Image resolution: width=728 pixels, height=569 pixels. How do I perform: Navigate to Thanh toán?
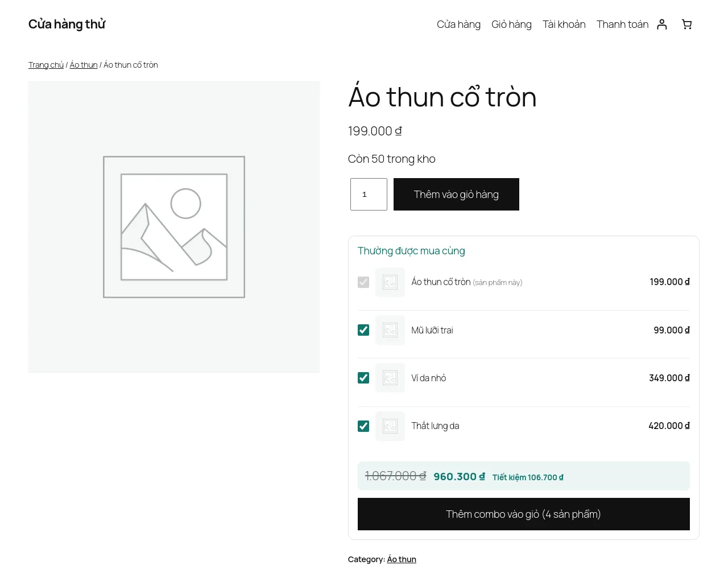(622, 24)
